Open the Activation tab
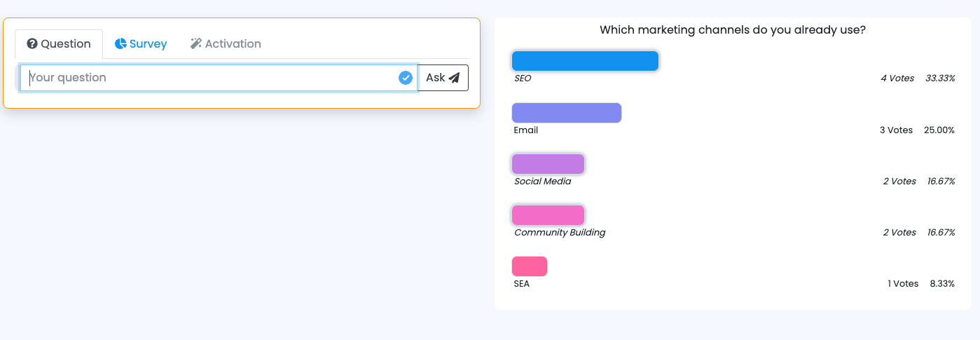Image resolution: width=980 pixels, height=340 pixels. tap(226, 43)
